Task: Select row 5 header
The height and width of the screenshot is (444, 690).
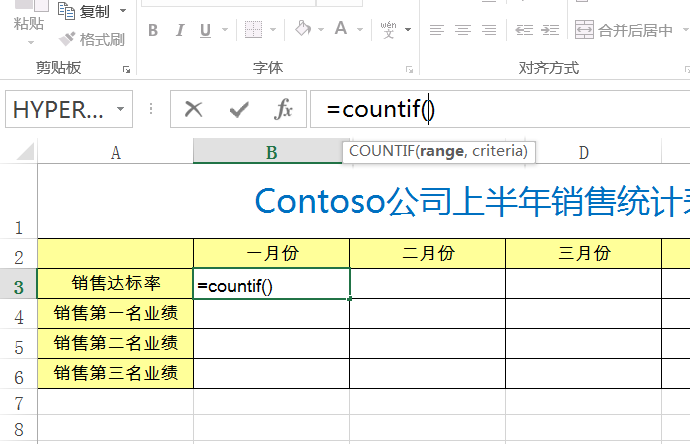Action: point(18,344)
